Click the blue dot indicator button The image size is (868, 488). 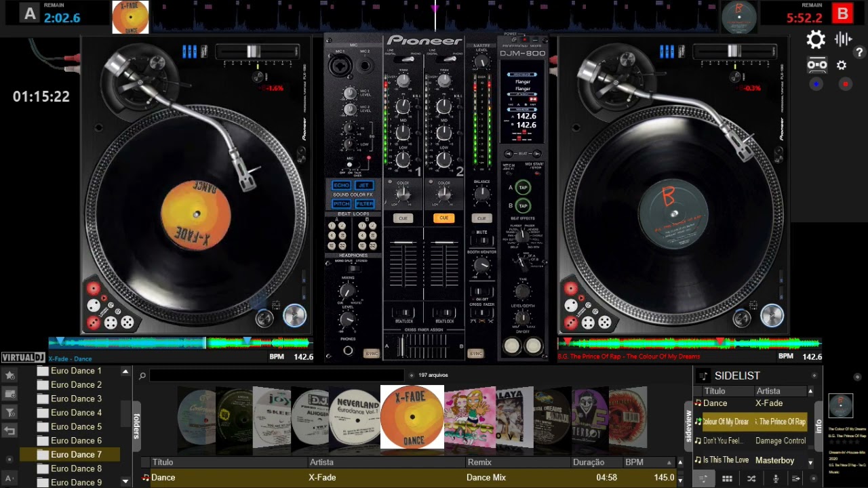coord(816,84)
